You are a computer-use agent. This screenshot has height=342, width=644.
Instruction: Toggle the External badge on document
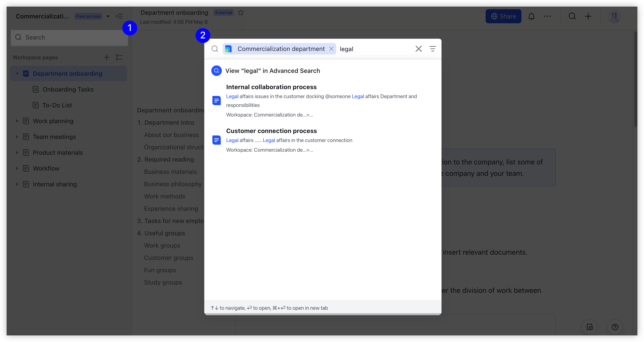pos(223,12)
